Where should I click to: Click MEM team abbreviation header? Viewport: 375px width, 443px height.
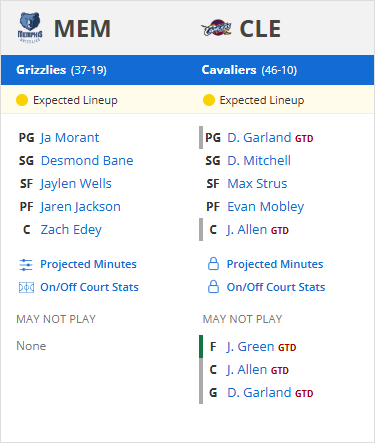pyautogui.click(x=82, y=29)
